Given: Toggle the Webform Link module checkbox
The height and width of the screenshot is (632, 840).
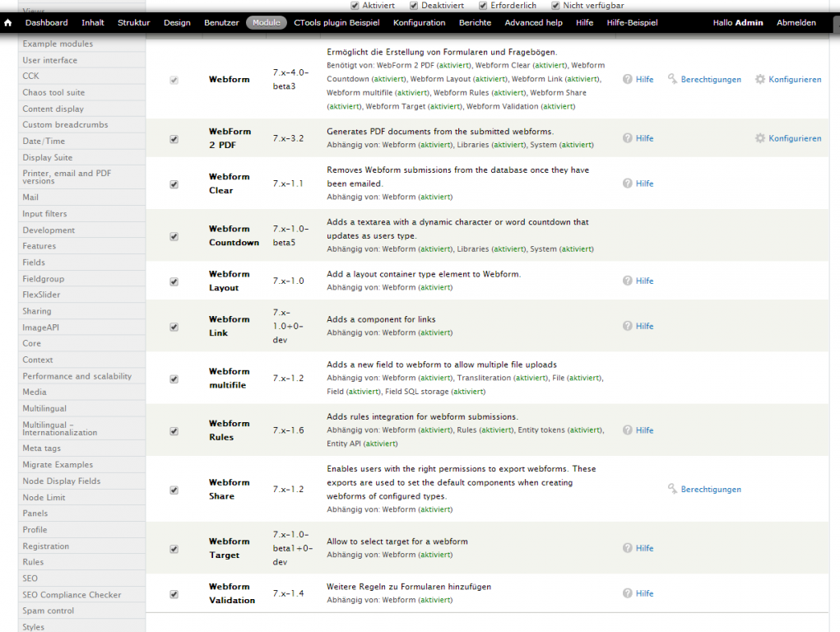Looking at the screenshot, I should tap(174, 327).
